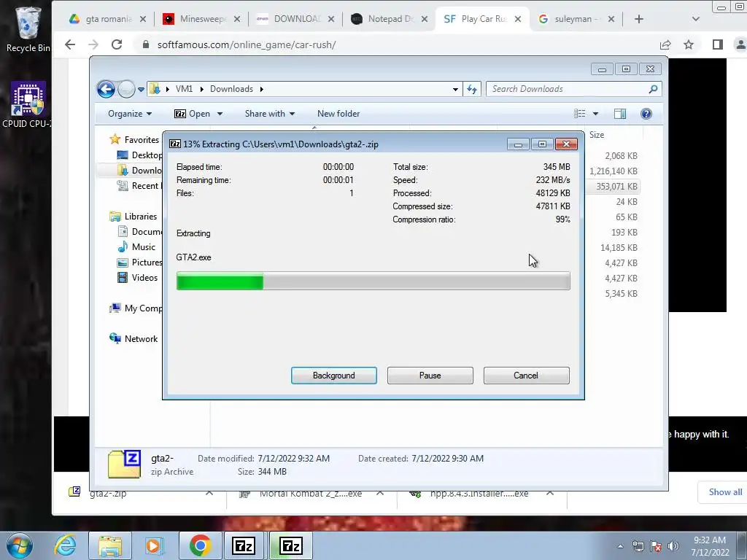Switch to DOWNLOAD browser tab
Screen dimensions: 747x560
[296, 19]
